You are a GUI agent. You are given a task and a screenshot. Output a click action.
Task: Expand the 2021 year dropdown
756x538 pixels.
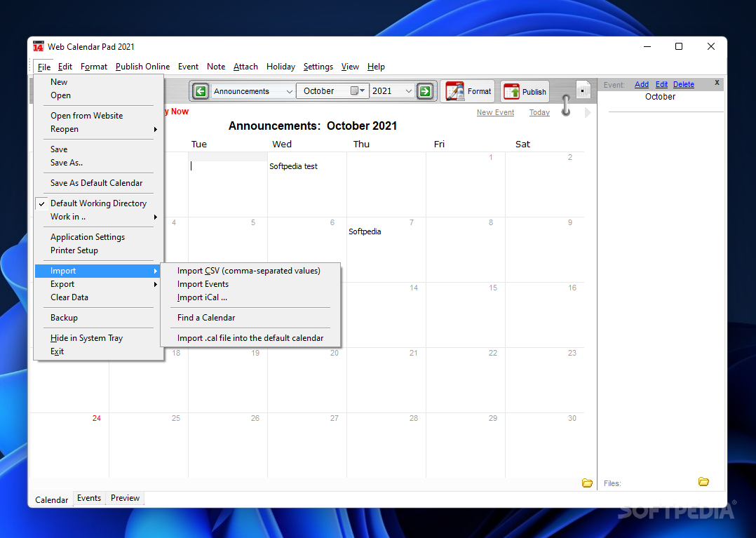click(408, 91)
